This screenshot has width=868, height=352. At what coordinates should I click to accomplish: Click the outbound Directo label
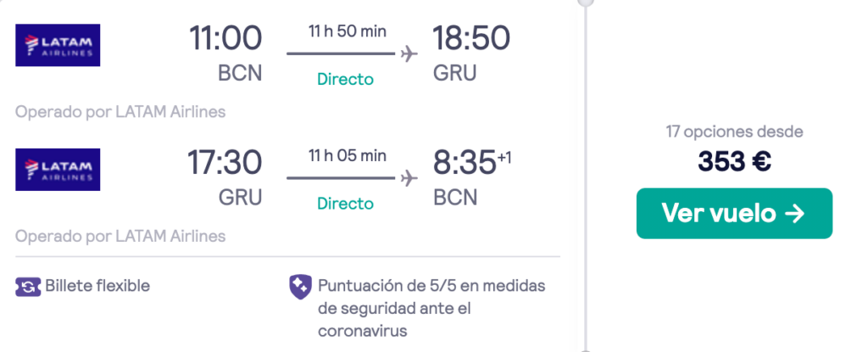coord(346,79)
